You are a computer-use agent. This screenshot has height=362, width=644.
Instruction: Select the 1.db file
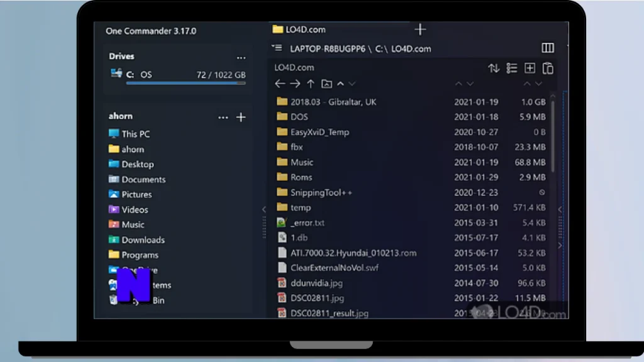(411, 238)
